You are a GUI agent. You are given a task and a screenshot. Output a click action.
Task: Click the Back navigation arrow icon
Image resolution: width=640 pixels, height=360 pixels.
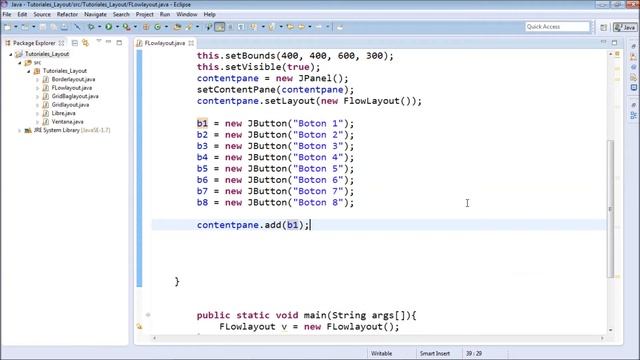[301, 27]
